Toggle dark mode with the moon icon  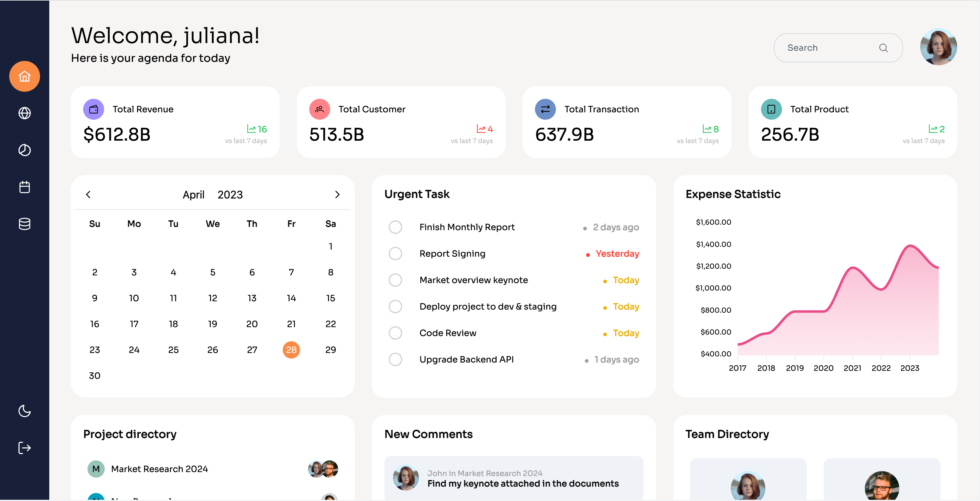[x=24, y=411]
